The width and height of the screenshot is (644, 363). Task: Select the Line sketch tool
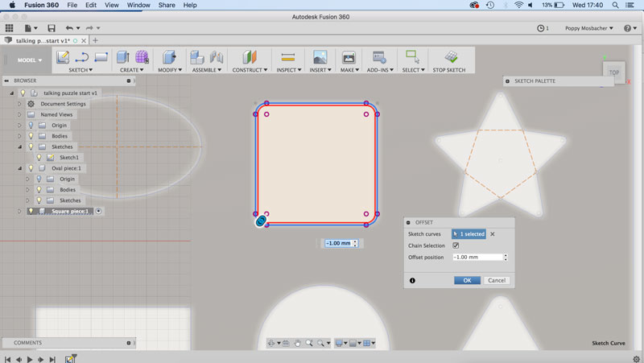82,57
